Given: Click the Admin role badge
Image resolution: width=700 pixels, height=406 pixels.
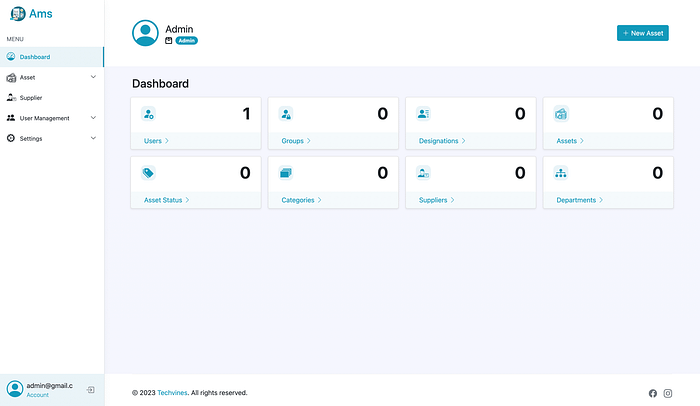Looking at the screenshot, I should pos(187,41).
